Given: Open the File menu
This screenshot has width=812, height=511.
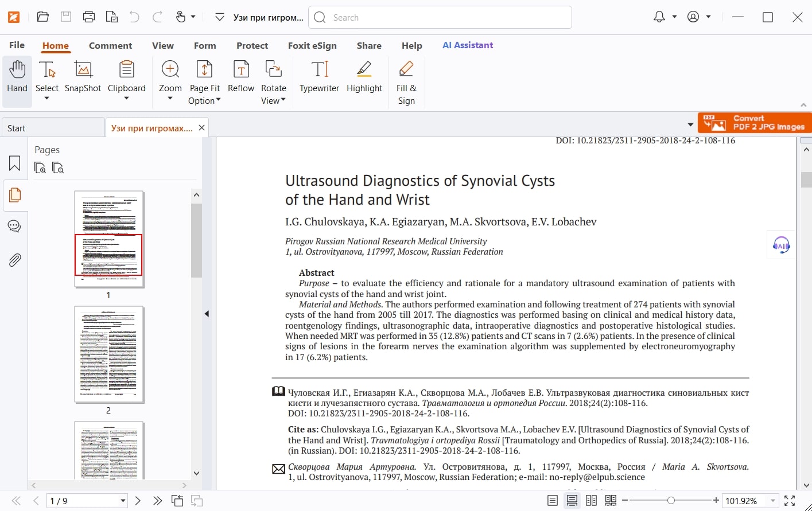Looking at the screenshot, I should 17,45.
